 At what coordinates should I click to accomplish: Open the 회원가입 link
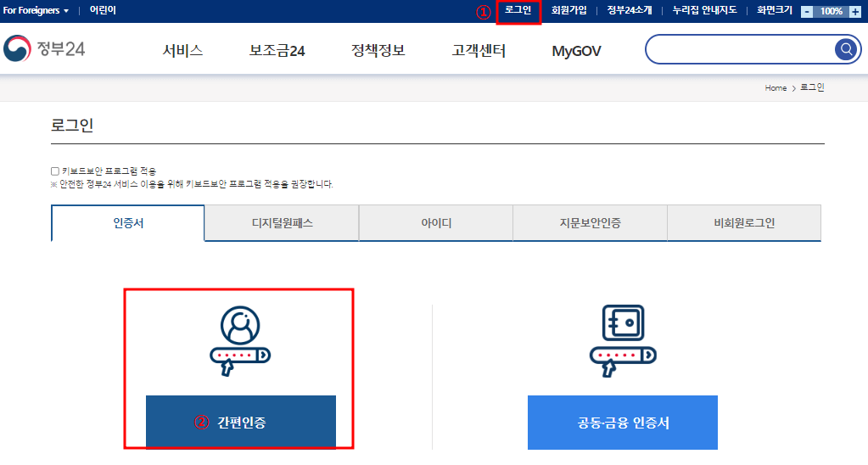click(568, 10)
